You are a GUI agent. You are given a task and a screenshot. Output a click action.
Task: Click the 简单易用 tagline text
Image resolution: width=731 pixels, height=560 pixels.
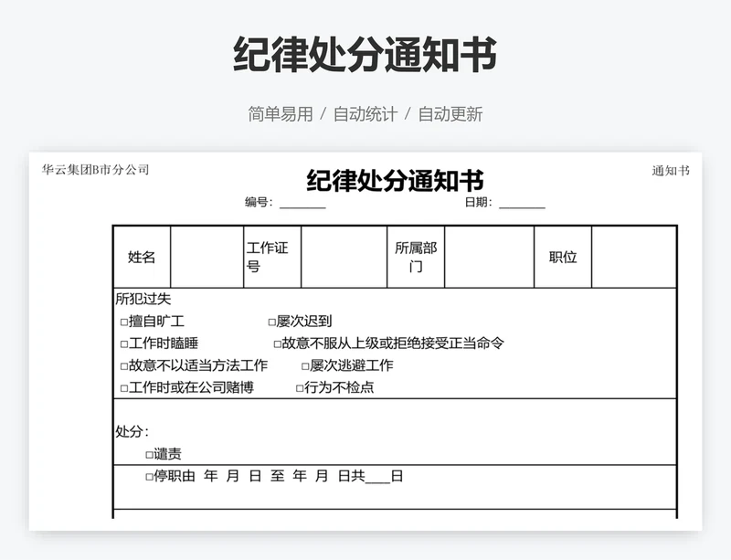[281, 114]
